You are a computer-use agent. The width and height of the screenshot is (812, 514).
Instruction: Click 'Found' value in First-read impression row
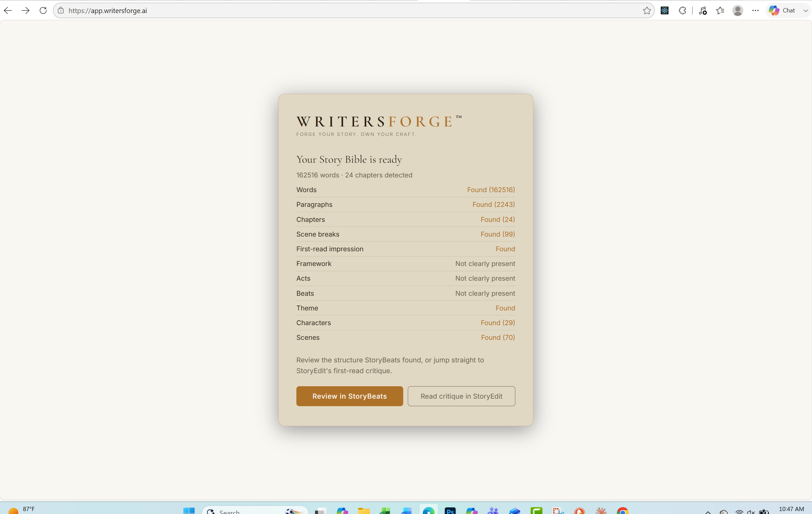pyautogui.click(x=505, y=249)
